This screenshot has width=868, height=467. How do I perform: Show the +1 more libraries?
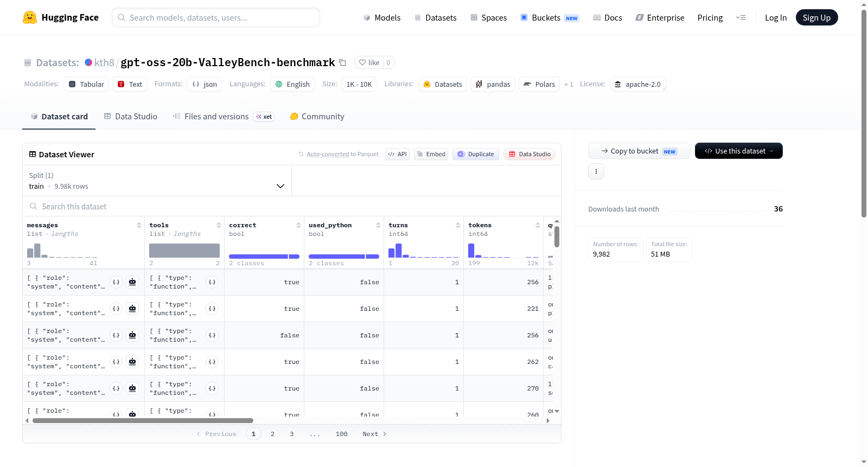pos(569,84)
